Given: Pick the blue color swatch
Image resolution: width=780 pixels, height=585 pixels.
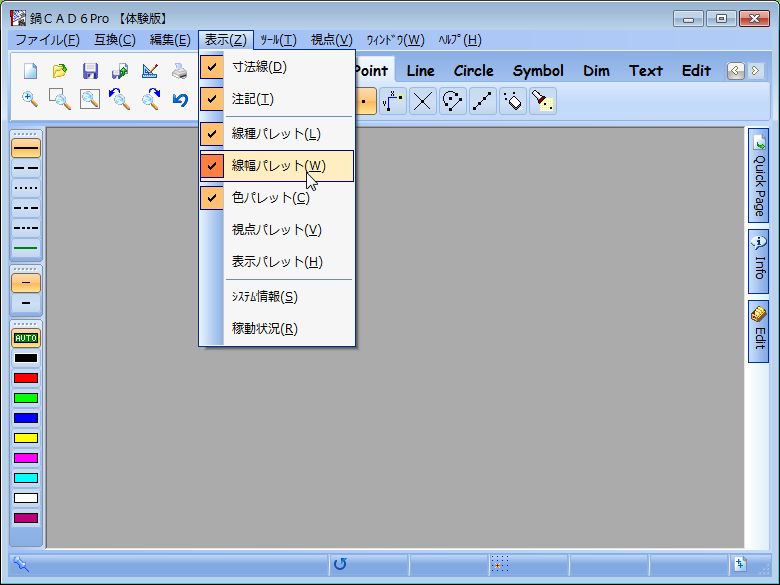Looking at the screenshot, I should 26,418.
